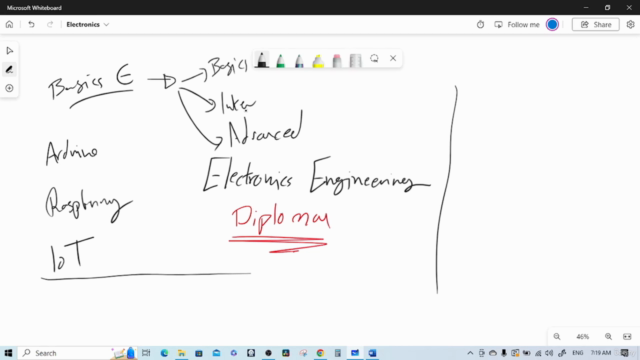Open Task View from taskbar
The width and height of the screenshot is (640, 360).
[146, 353]
